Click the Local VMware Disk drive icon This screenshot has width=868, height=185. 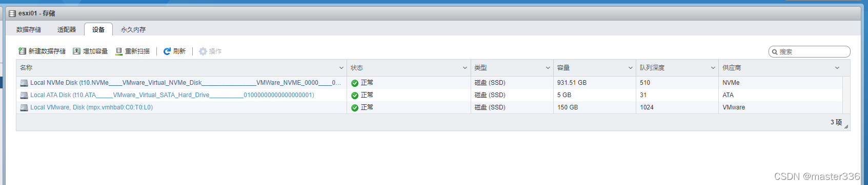24,107
